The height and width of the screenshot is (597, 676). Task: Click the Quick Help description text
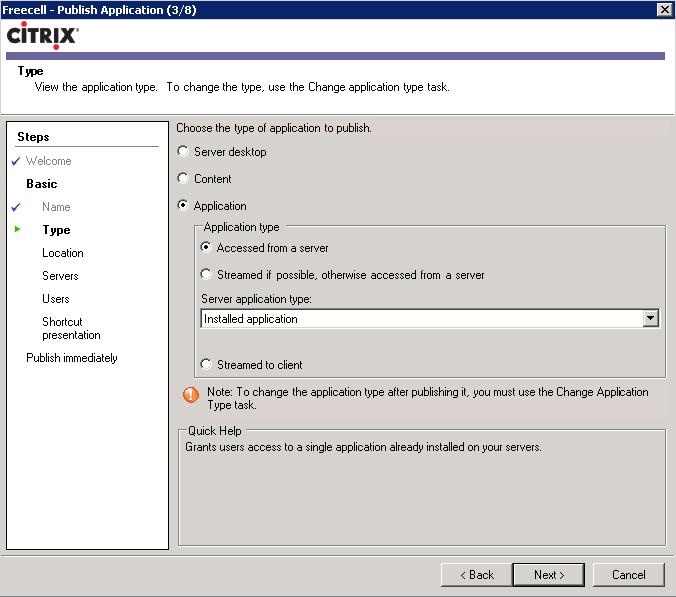pos(363,447)
